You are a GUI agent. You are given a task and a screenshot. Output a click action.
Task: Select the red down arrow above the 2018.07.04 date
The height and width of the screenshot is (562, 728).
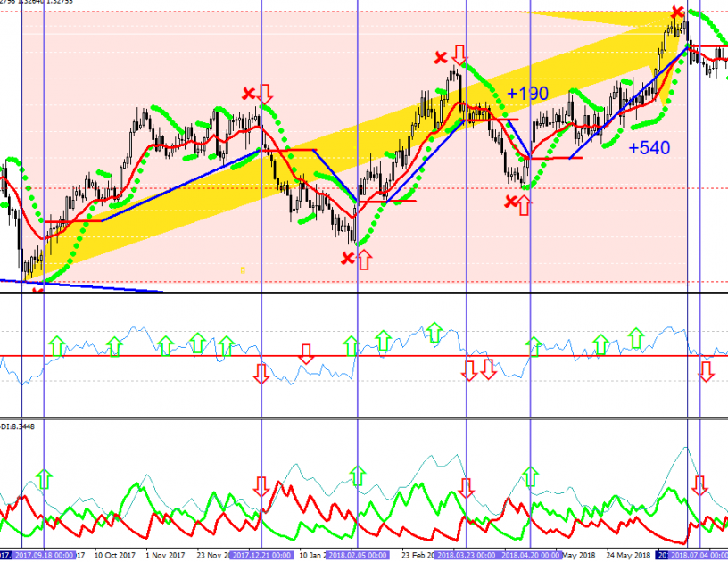(700, 486)
